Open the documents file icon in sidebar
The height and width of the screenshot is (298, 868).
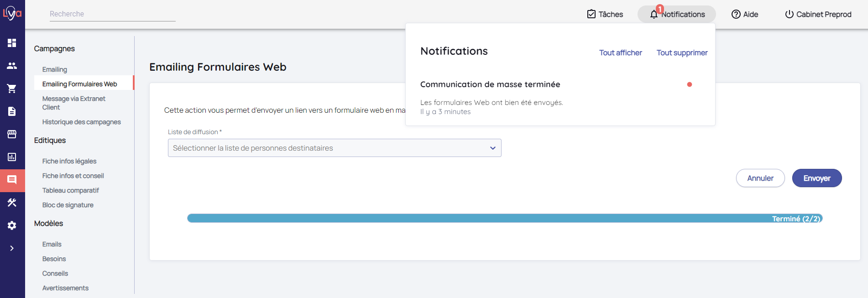[12, 111]
